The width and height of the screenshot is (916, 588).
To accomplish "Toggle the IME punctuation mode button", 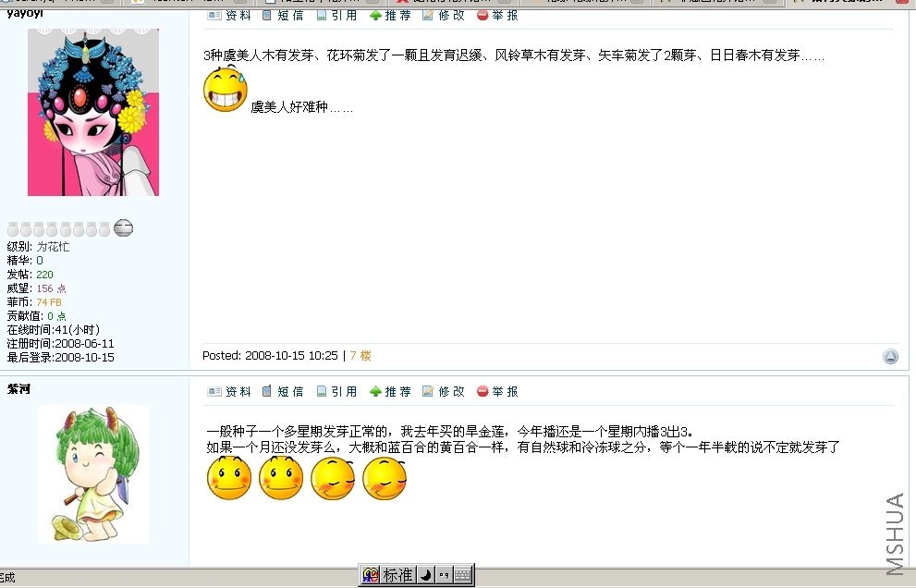I will click(444, 575).
